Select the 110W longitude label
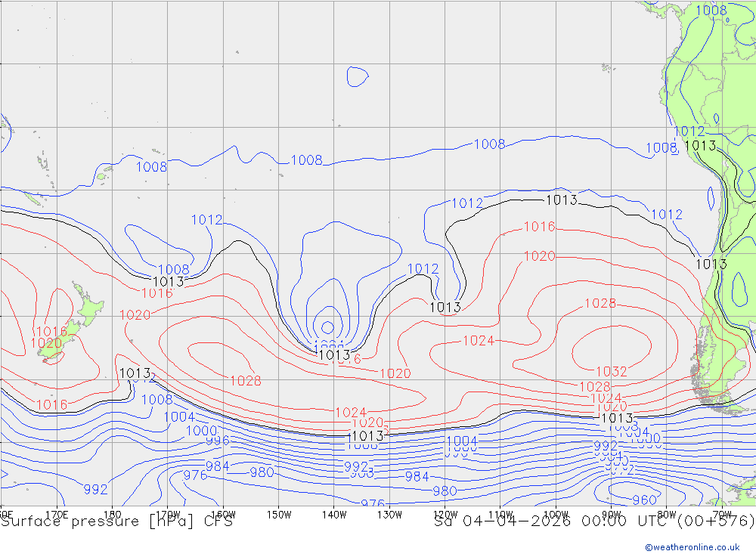Image resolution: width=756 pixels, height=554 pixels. click(500, 515)
